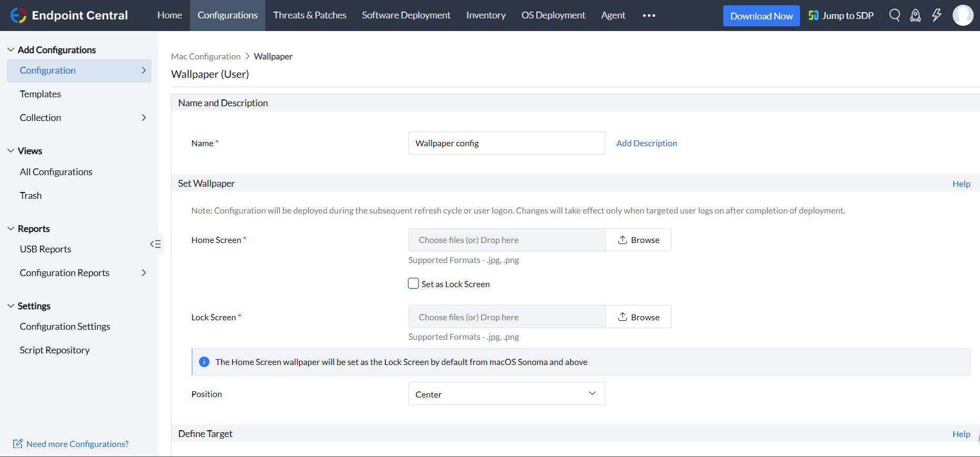Click the more options ellipsis in navbar
Viewport: 980px width, 457px height.
pyautogui.click(x=649, y=15)
